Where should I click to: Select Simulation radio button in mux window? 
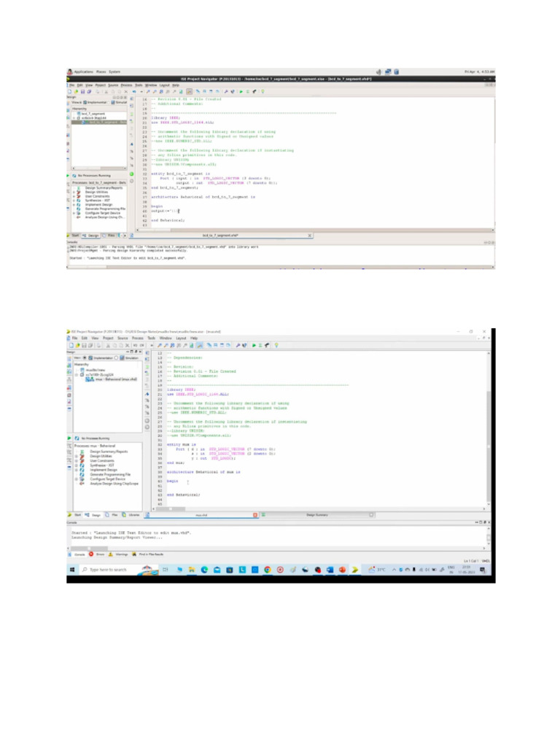tap(116, 357)
